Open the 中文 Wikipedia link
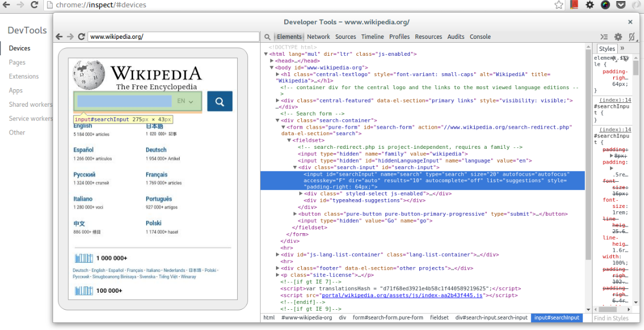The width and height of the screenshot is (644, 330). [x=79, y=223]
